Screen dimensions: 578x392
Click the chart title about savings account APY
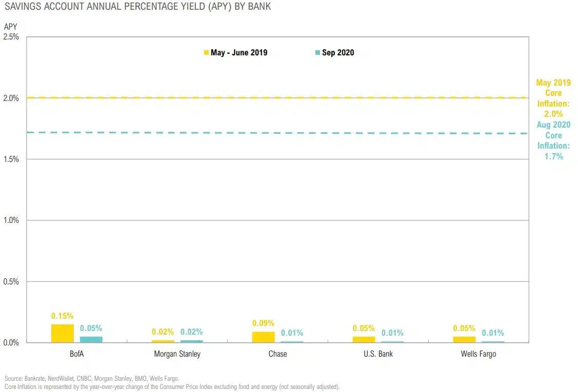pos(137,7)
